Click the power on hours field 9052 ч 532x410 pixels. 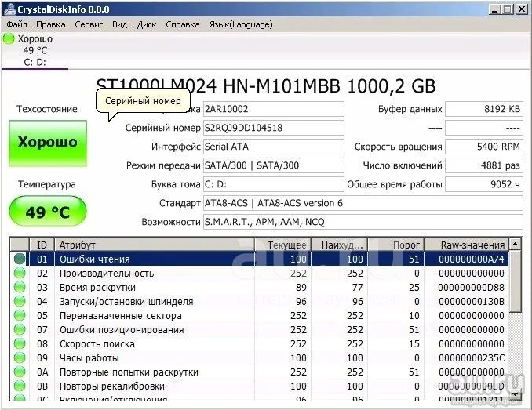(484, 184)
